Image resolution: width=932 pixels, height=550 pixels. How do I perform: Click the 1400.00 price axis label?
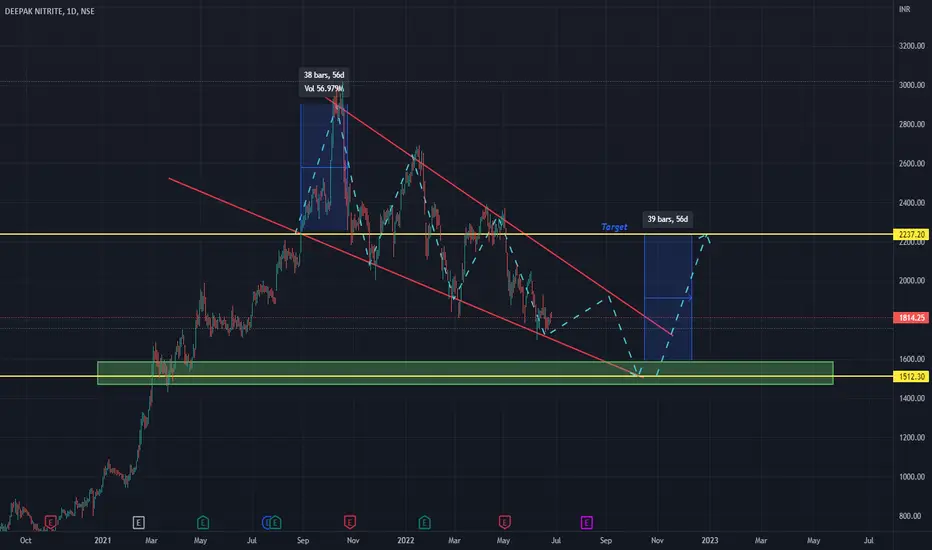pyautogui.click(x=912, y=398)
